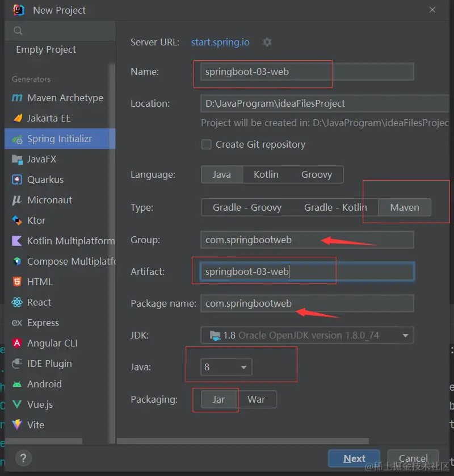Click the Artifact input field

tap(307, 272)
